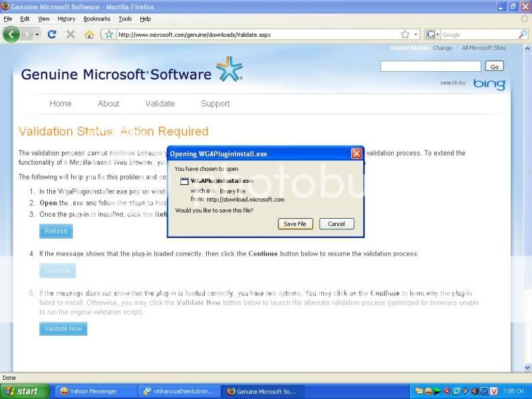Click the volume speaker tray icon
Image resolution: width=532 pixels, height=399 pixels.
(475, 391)
